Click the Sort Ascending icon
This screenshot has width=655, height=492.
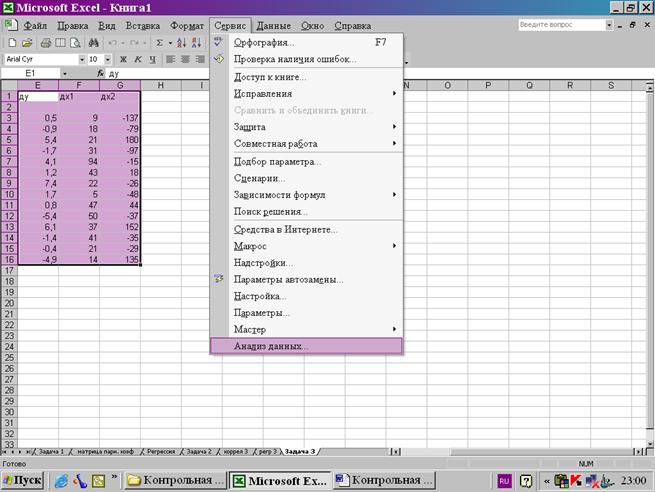pos(182,43)
